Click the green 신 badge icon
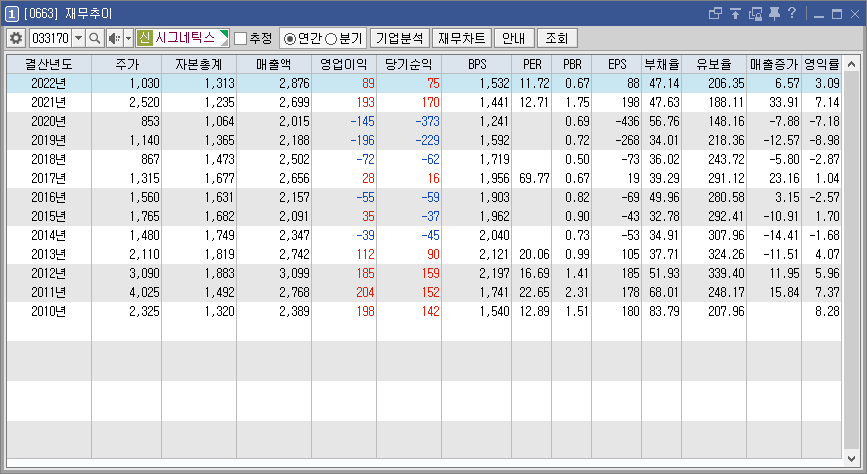 point(144,38)
